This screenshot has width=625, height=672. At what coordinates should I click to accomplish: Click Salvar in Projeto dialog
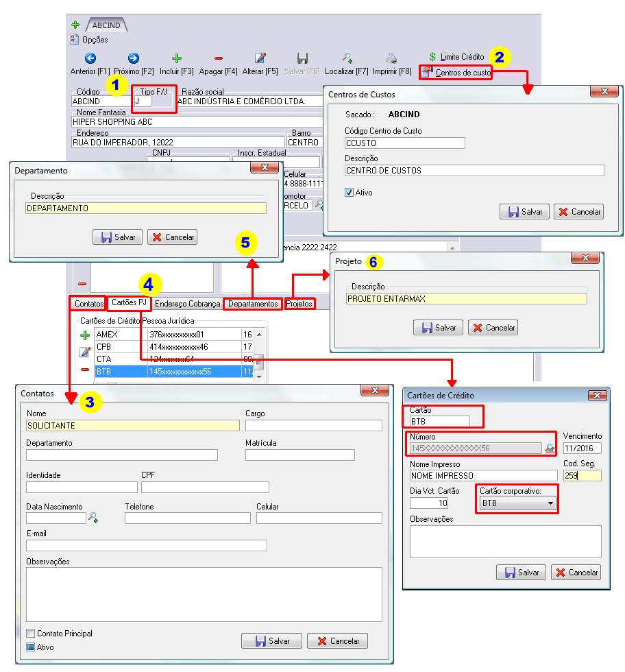(x=438, y=328)
